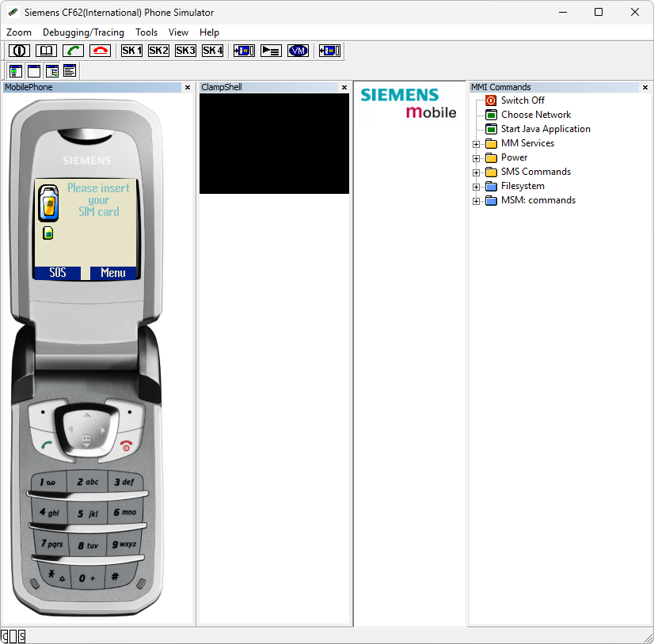The height and width of the screenshot is (644, 654).
Task: Click the phone's red end key
Action: pyautogui.click(x=125, y=445)
